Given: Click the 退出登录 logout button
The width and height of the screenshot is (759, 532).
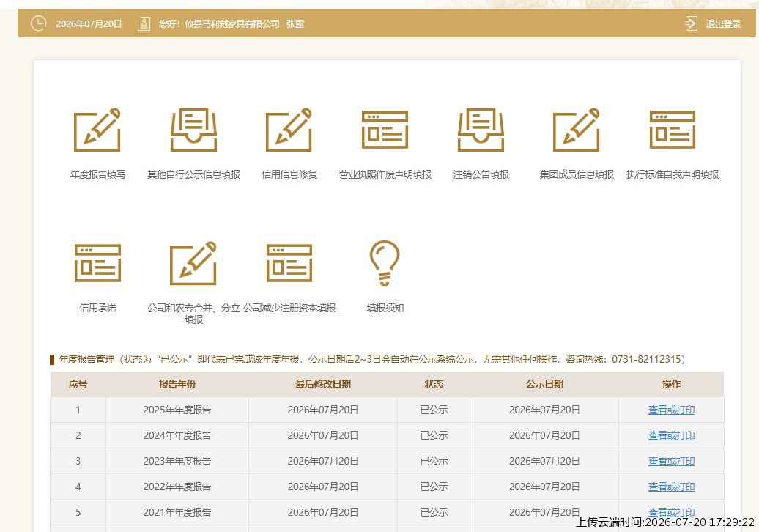Looking at the screenshot, I should [x=713, y=23].
